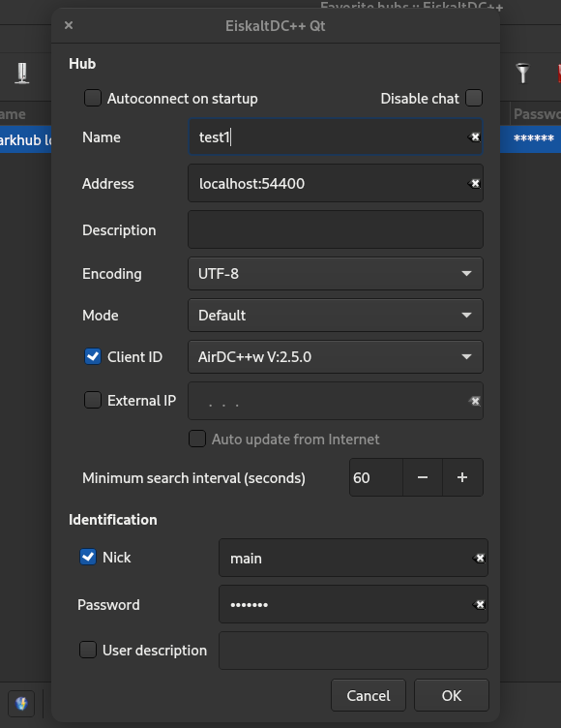Enable the User description checkbox
Viewport: 561px width, 728px height.
point(88,650)
